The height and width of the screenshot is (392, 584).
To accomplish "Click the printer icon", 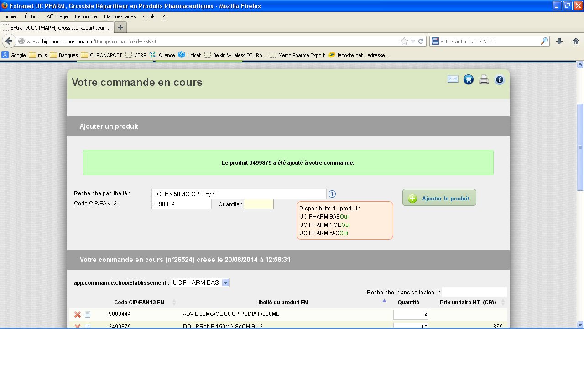I will point(484,80).
